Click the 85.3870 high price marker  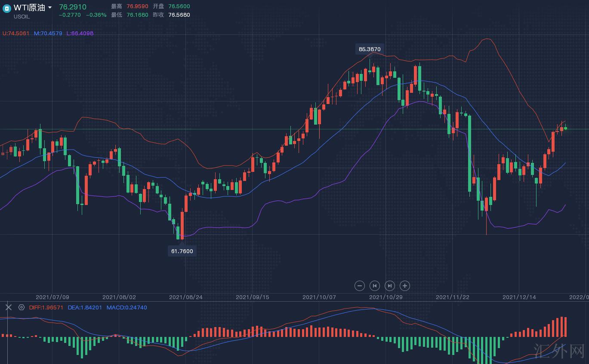coord(370,49)
